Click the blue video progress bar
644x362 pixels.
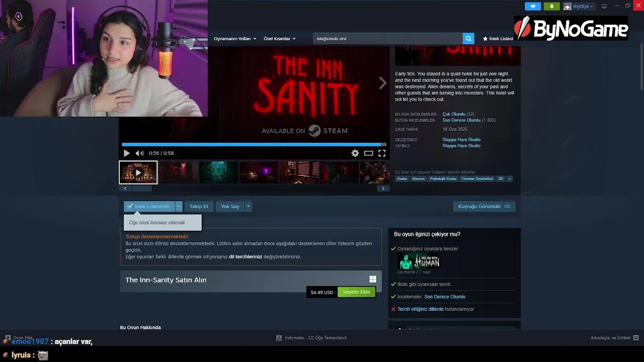[254, 145]
